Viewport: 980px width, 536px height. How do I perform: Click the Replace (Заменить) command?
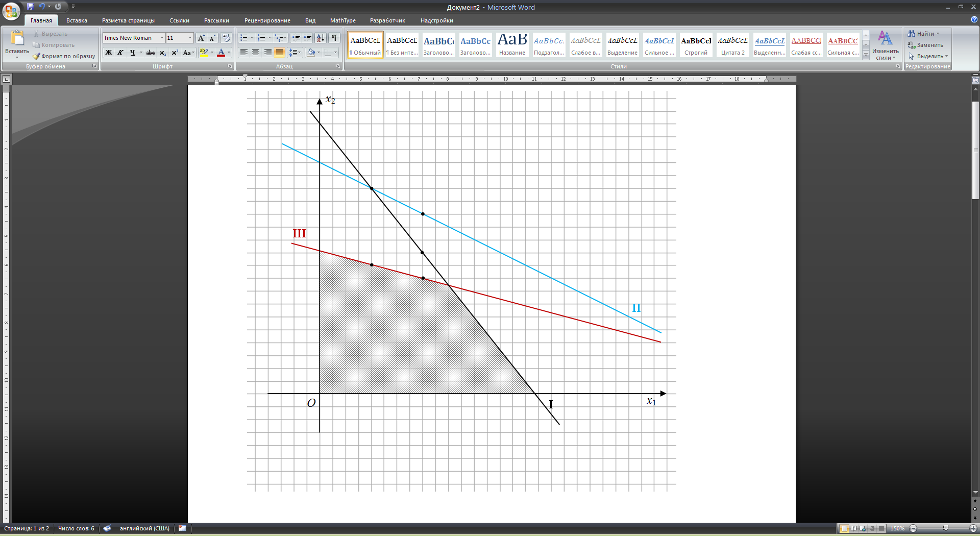tap(926, 45)
